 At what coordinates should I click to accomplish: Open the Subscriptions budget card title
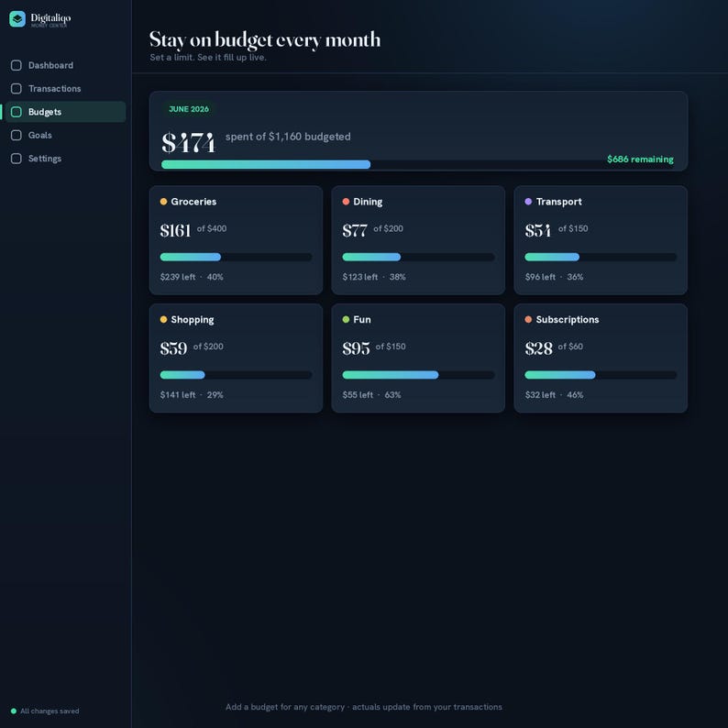click(568, 319)
